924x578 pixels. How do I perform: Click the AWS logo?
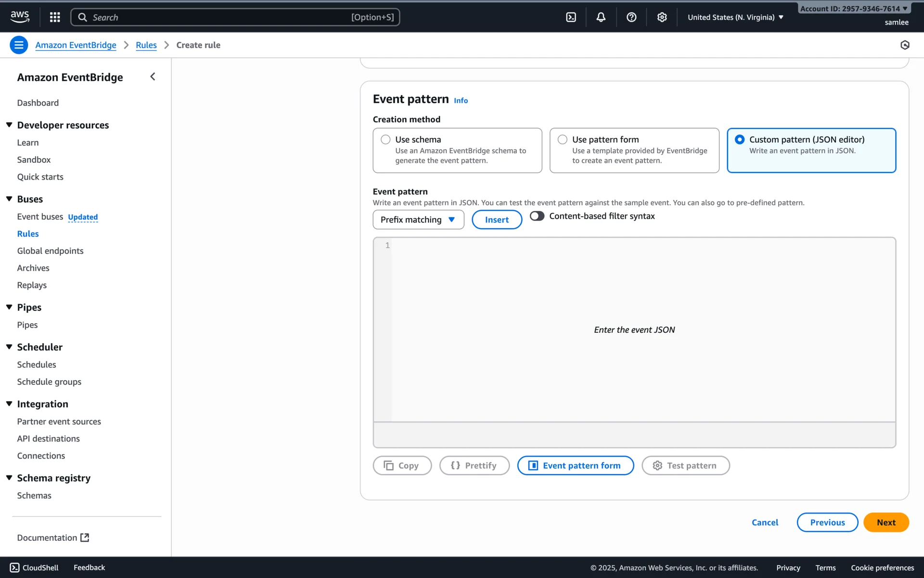(20, 17)
